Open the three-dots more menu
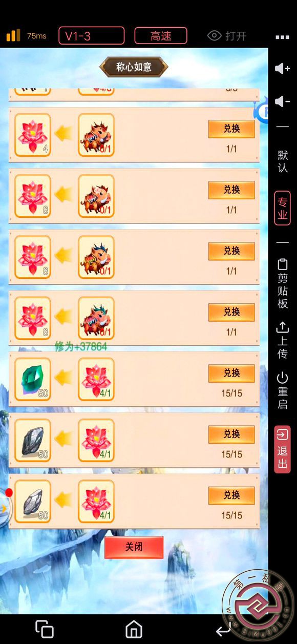The height and width of the screenshot is (644, 297). click(283, 37)
